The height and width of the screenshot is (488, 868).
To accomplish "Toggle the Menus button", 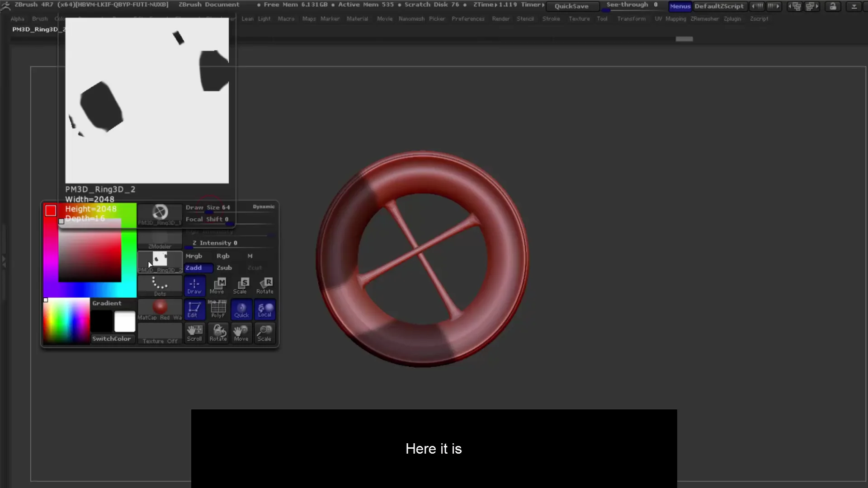I will (x=680, y=6).
